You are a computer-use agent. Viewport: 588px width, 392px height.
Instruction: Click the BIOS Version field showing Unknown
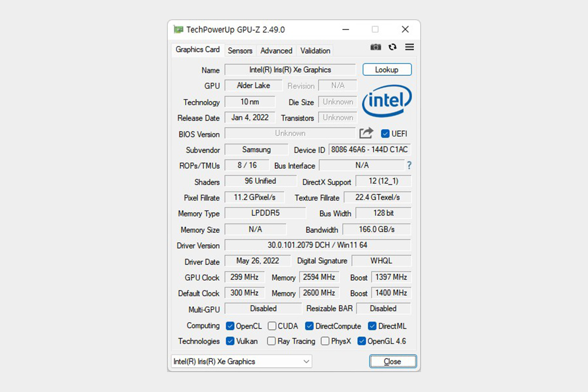tap(290, 133)
